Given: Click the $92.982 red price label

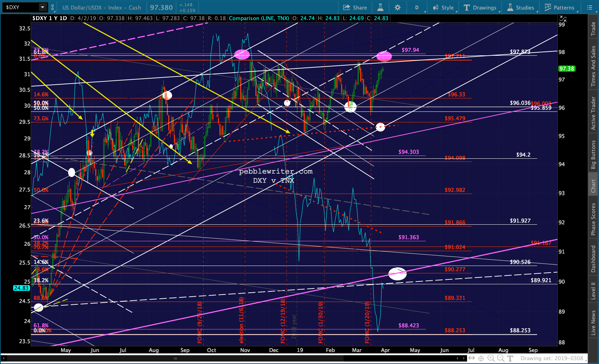Looking at the screenshot, I should (455, 190).
